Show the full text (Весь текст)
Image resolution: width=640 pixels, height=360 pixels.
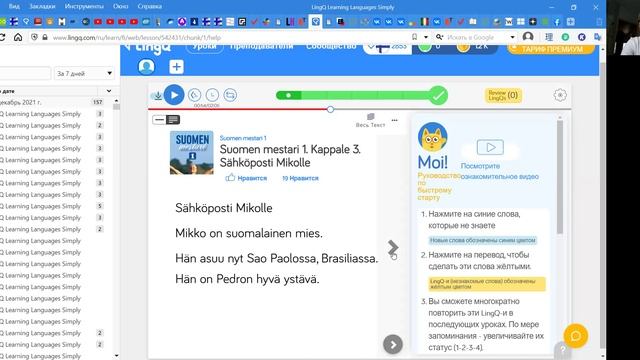coord(370,120)
